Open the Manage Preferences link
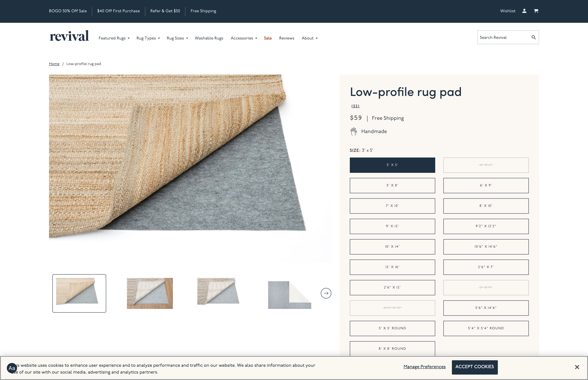Image resolution: width=588 pixels, height=380 pixels. pyautogui.click(x=424, y=367)
